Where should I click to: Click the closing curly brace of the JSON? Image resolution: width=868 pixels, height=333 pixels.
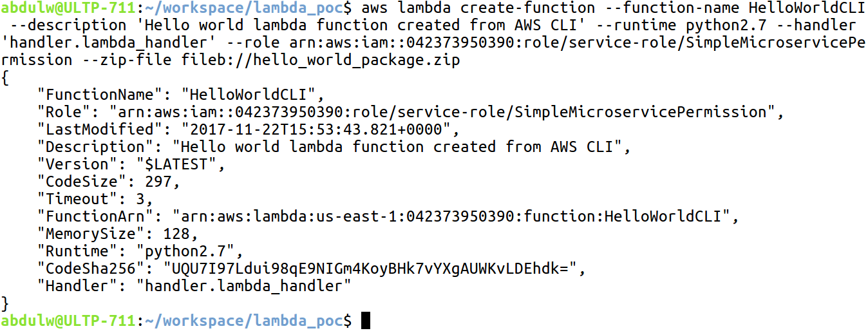pyautogui.click(x=5, y=303)
